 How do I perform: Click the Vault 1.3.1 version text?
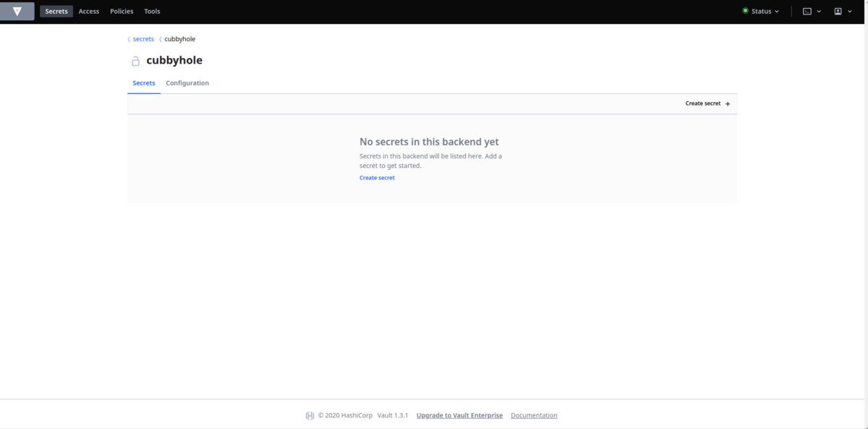(393, 416)
